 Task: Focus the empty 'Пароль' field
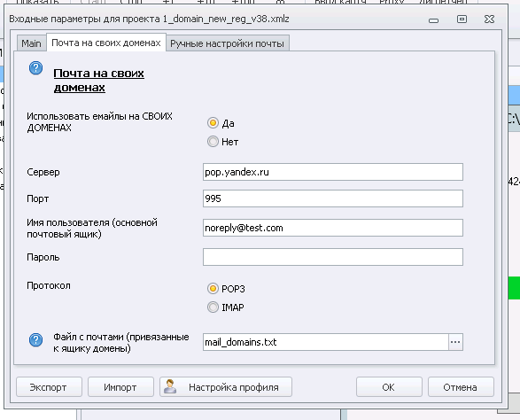(x=332, y=257)
